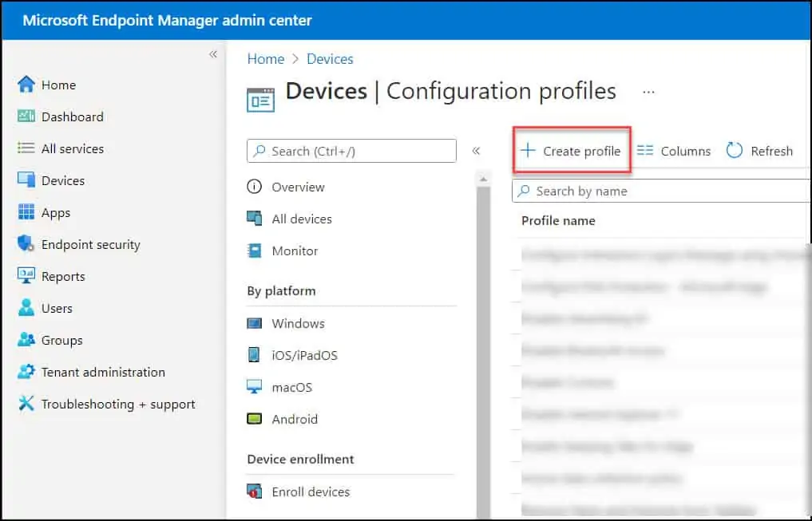
Task: Open Home from left navigation text
Action: (58, 85)
